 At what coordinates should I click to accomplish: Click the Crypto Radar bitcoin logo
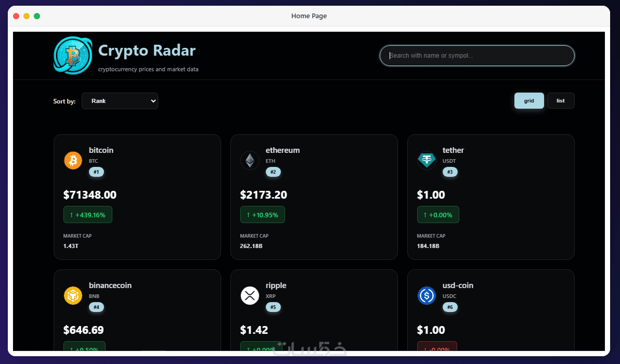pyautogui.click(x=73, y=56)
